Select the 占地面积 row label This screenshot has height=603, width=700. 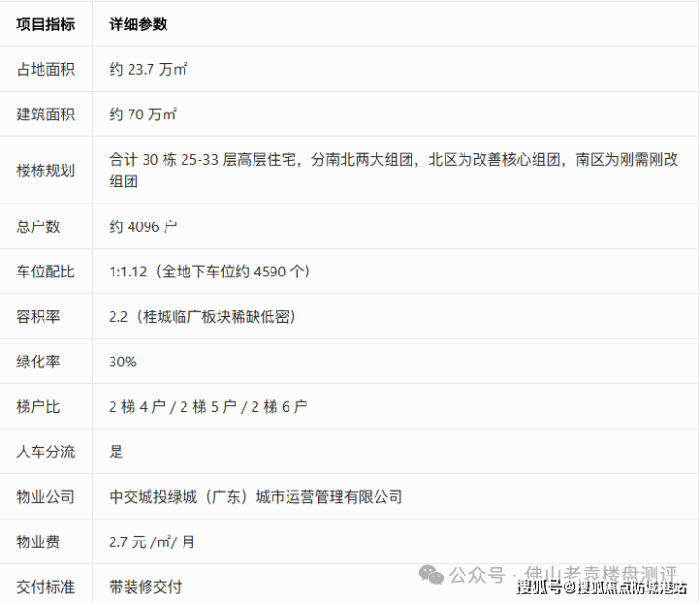click(45, 70)
